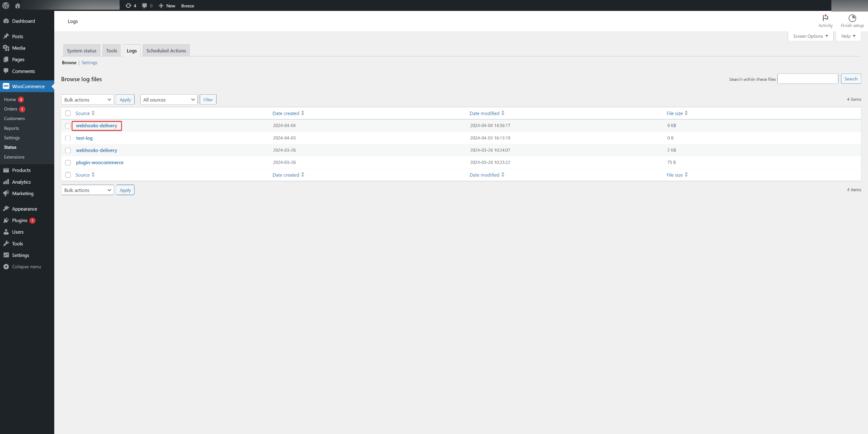This screenshot has width=868, height=434.
Task: Open the Finish setup progress icon
Action: click(x=852, y=18)
